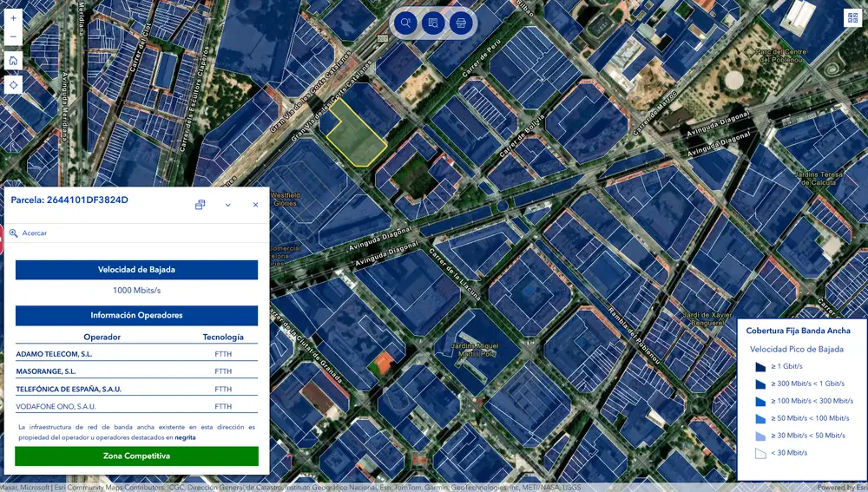Open the address search tool
The width and height of the screenshot is (868, 492).
pyautogui.click(x=405, y=23)
